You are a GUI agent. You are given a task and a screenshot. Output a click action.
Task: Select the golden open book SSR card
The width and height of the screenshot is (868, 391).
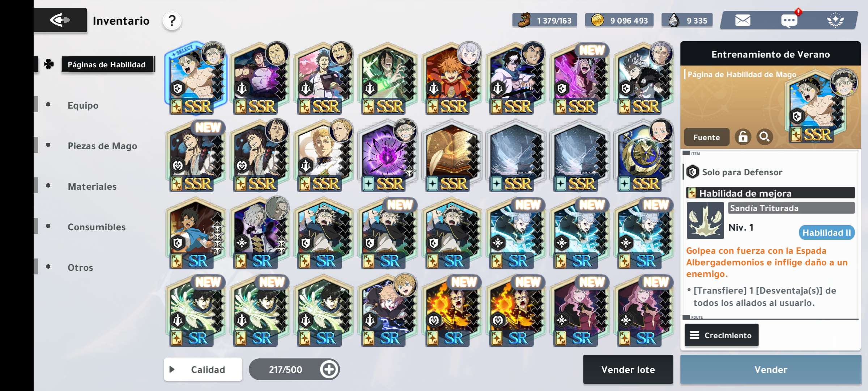[452, 156]
